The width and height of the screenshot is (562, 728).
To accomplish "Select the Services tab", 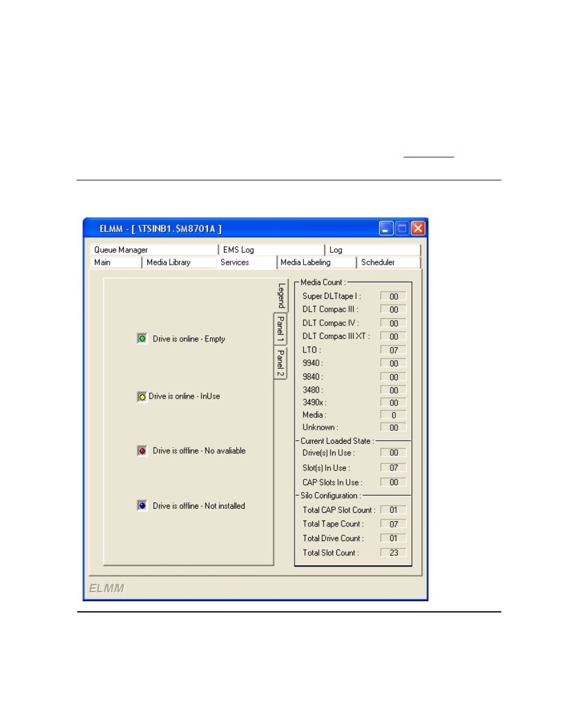I will tap(246, 262).
